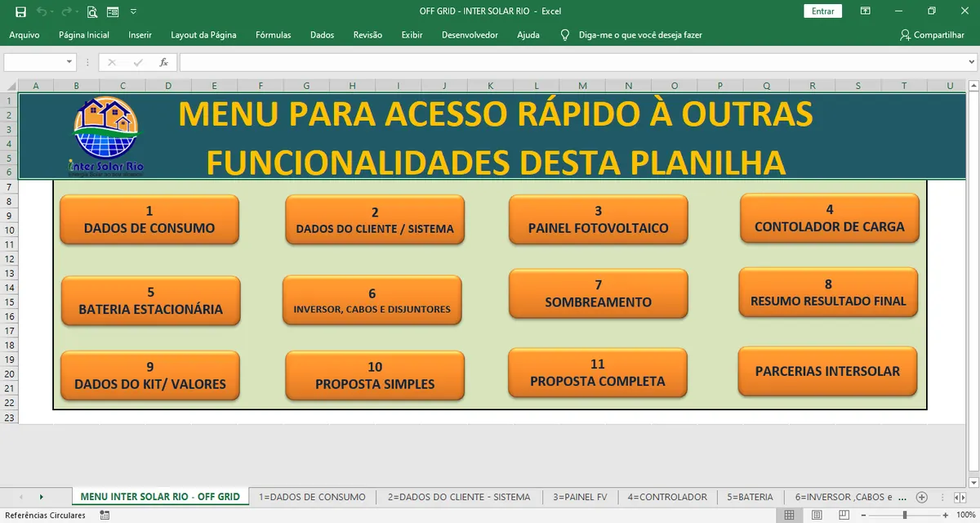Click the 9 DADOS DO KIT/ VALORES button

click(x=150, y=376)
